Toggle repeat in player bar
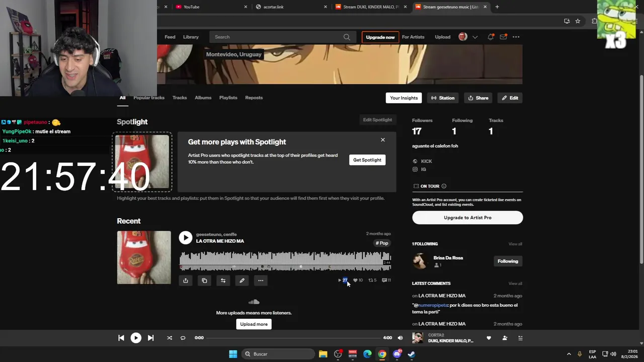Viewport: 644px width, 362px height. (183, 338)
